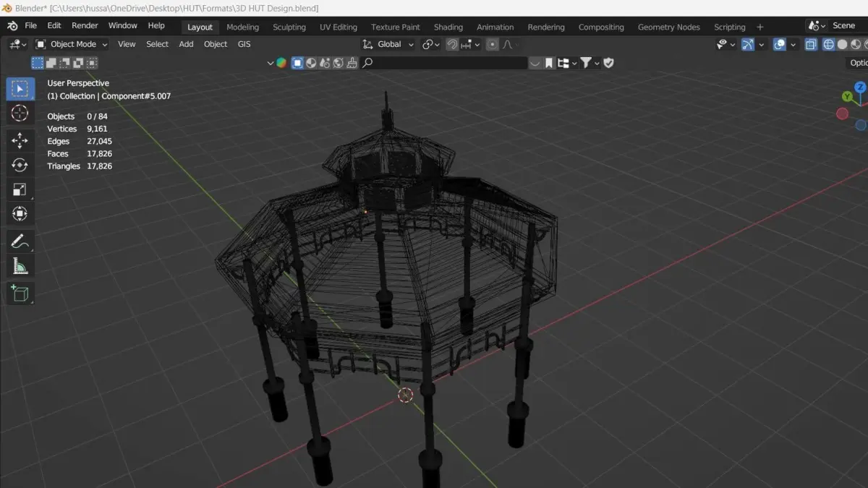Open the Edit menu
This screenshot has width=868, height=488.
tap(54, 25)
